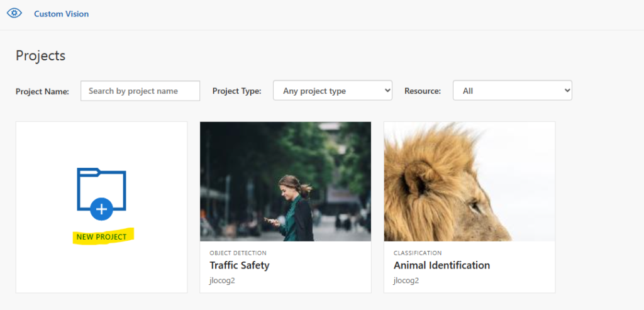Click jlocog2 under Traffic Safety
Image resolution: width=644 pixels, height=310 pixels.
[x=222, y=281]
